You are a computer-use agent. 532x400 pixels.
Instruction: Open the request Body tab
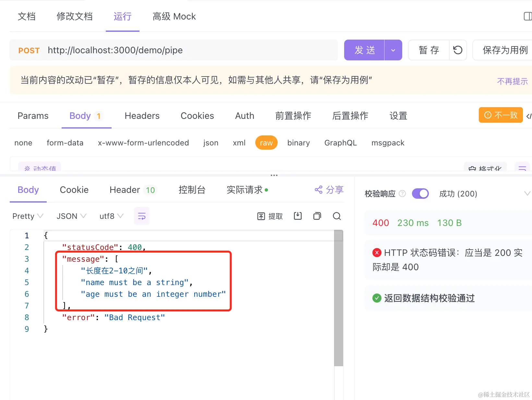point(86,116)
